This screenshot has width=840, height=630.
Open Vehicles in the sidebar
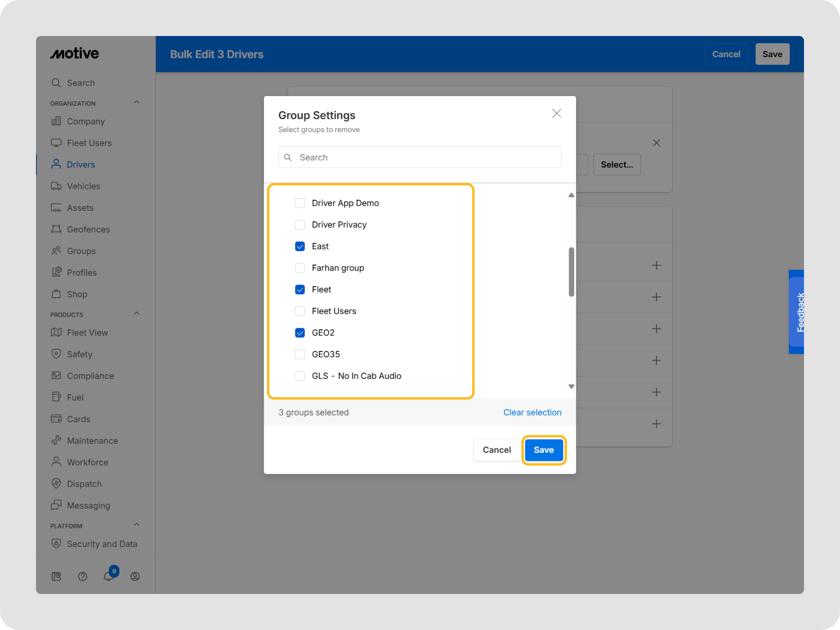pyautogui.click(x=83, y=186)
